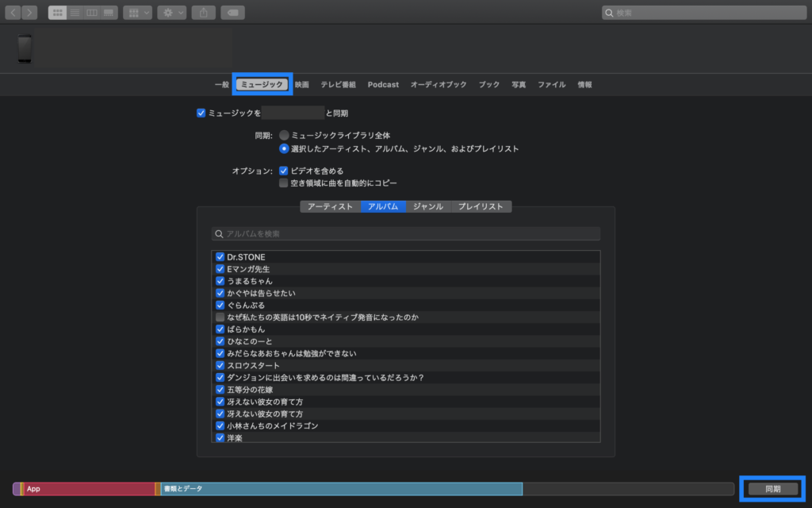This screenshot has height=508, width=812.
Task: Click the アルバムを検索 search field
Action: click(405, 234)
